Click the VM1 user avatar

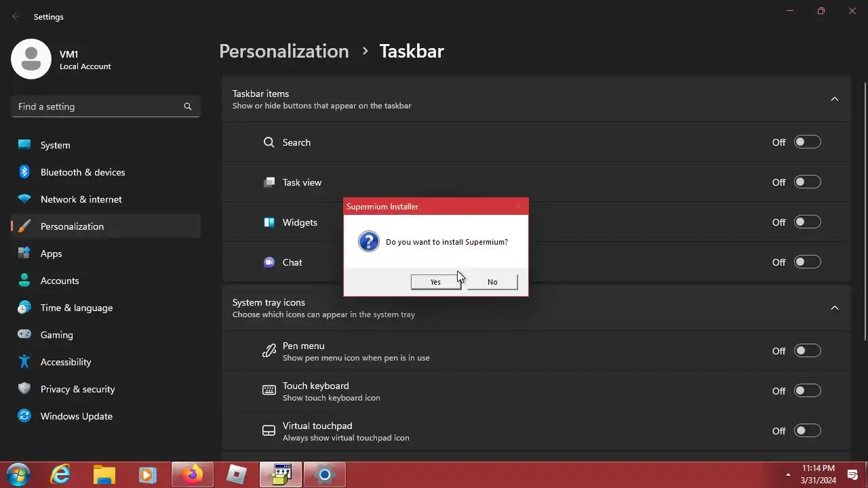point(31,59)
